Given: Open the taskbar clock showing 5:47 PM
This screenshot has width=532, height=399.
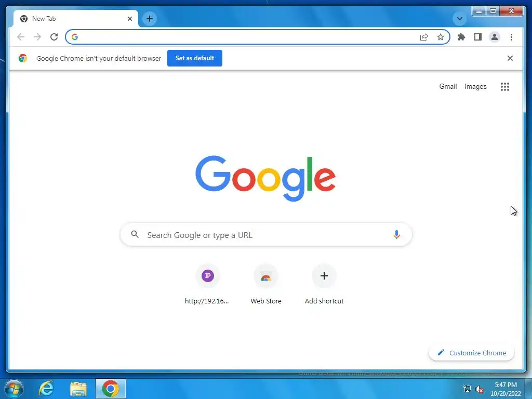Looking at the screenshot, I should 506,389.
